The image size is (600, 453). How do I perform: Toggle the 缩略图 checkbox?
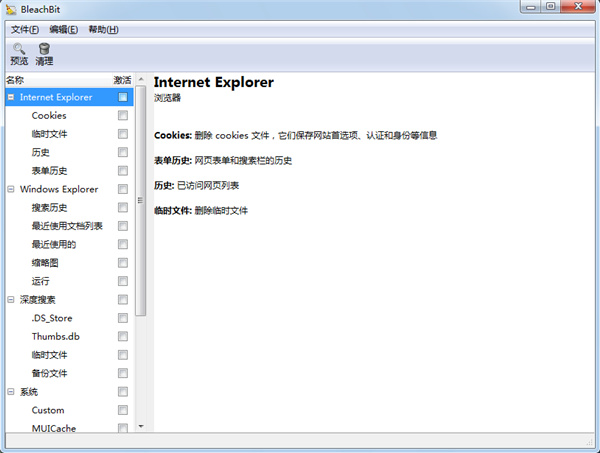click(x=123, y=263)
